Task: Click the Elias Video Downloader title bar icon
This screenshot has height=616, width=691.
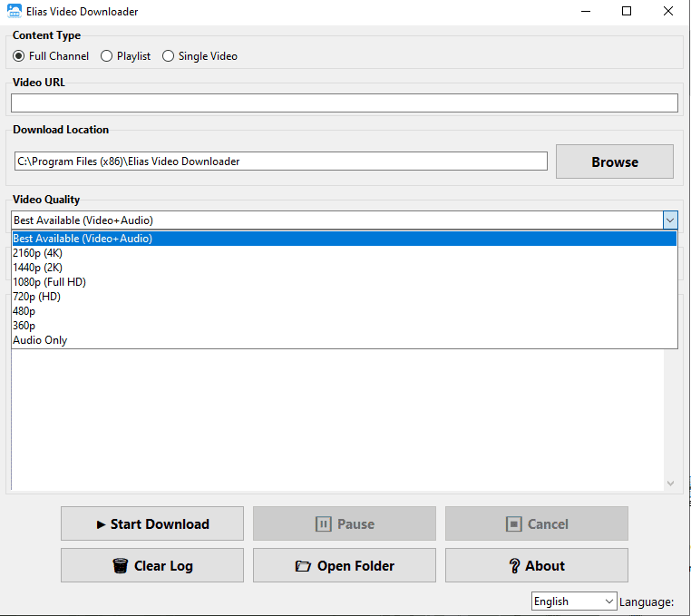Action: [x=15, y=12]
